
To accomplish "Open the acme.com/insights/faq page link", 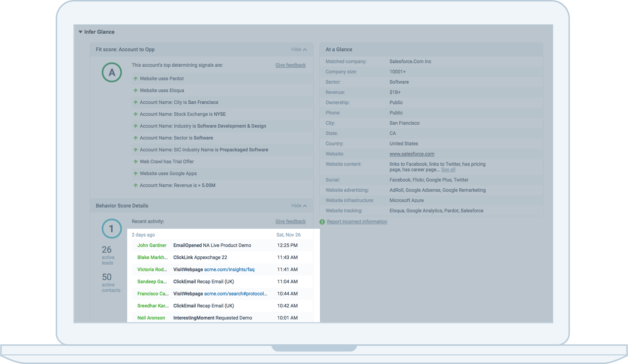I will (x=229, y=270).
